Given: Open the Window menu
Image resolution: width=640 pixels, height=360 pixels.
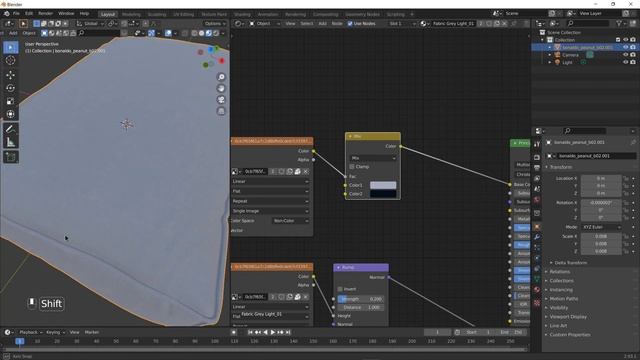Looking at the screenshot, I should coord(66,13).
